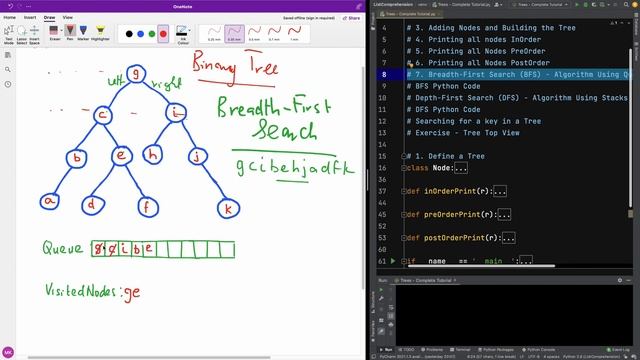Rerun program with Run panel play icon

tap(381, 290)
